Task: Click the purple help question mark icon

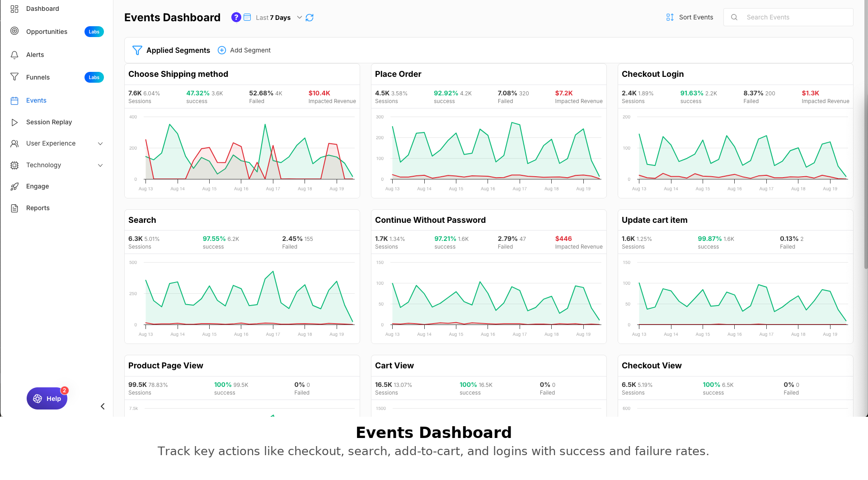Action: pos(236,17)
